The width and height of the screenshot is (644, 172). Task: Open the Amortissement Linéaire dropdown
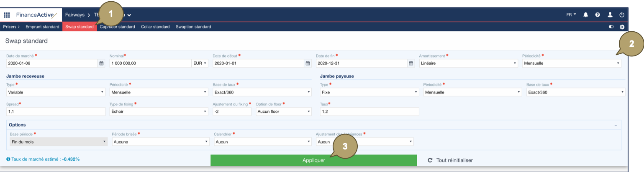[x=468, y=63]
